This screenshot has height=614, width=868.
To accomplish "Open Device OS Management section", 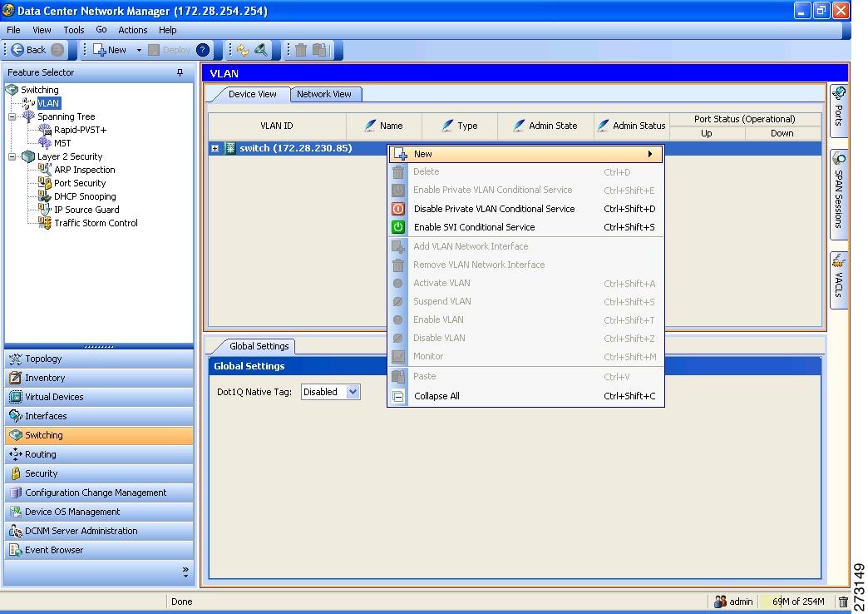I will click(99, 512).
